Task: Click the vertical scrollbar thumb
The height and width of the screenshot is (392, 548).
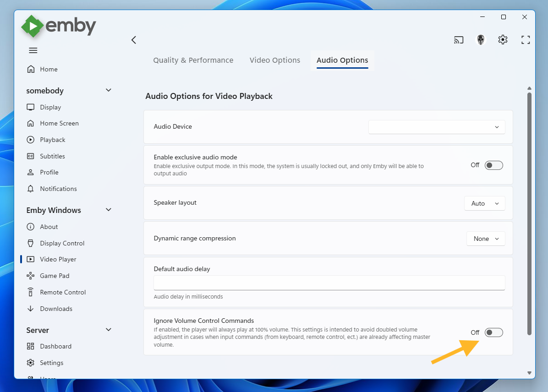Action: [x=529, y=213]
